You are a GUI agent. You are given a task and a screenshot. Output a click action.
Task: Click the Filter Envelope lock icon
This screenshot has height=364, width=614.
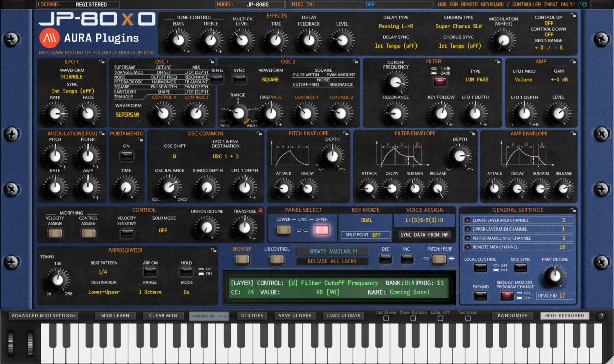(474, 134)
